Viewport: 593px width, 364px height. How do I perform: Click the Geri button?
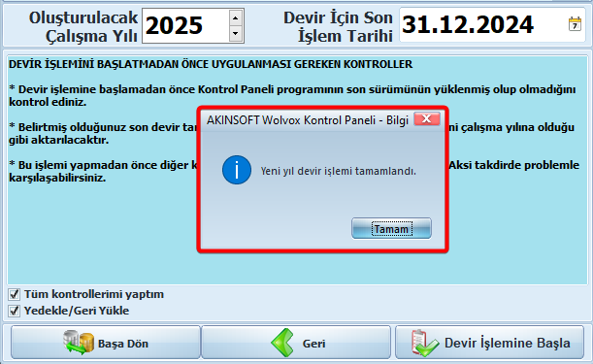tap(296, 343)
